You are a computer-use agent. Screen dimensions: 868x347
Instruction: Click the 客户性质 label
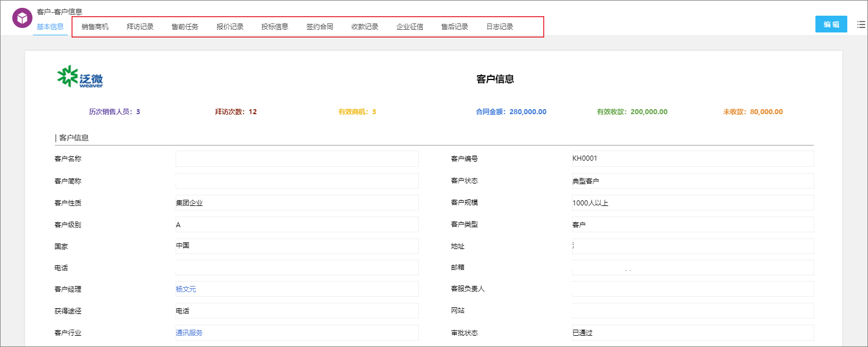(68, 203)
